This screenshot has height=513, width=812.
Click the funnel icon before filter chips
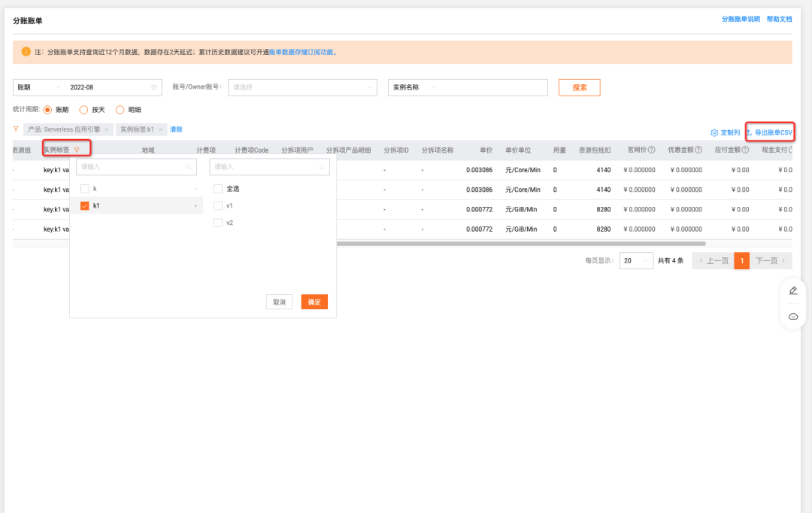coord(16,129)
